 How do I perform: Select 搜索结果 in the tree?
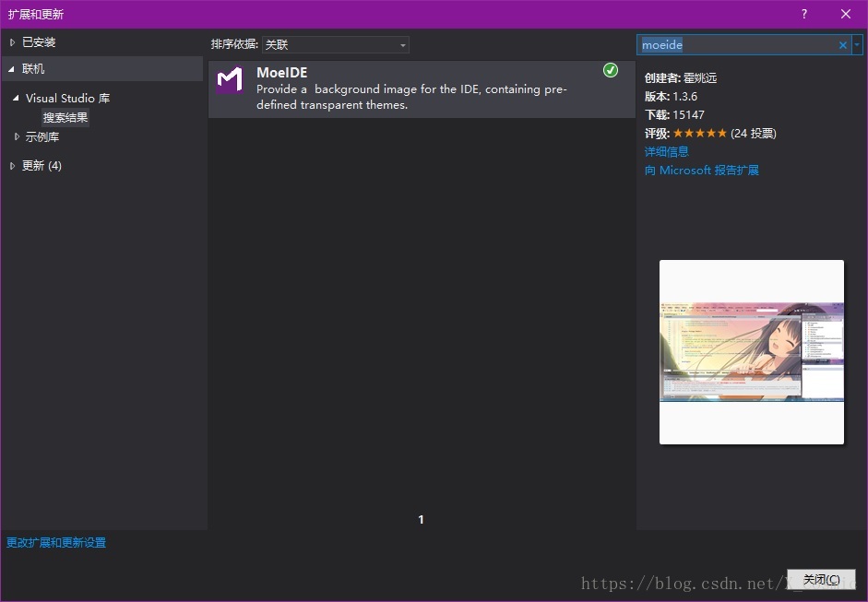click(65, 117)
